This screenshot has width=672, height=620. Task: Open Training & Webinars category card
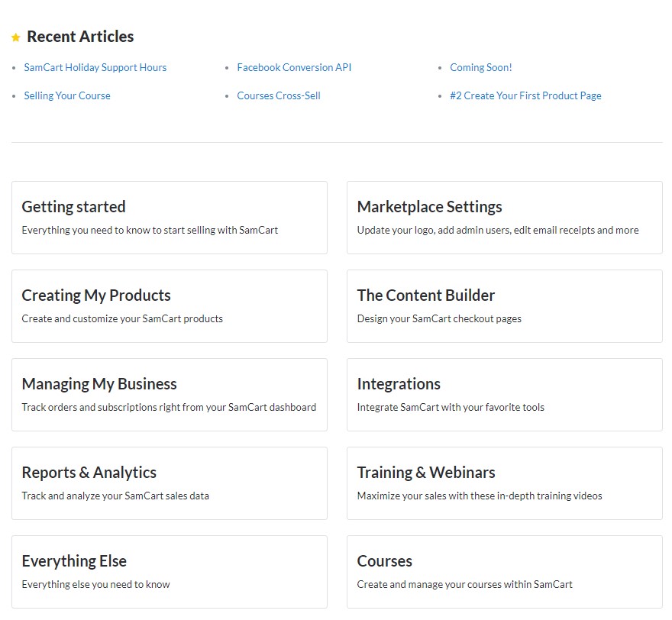click(x=504, y=483)
